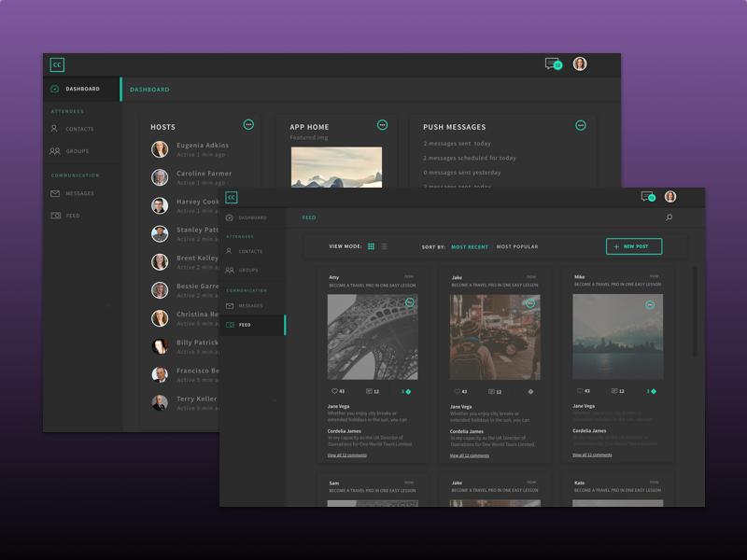
Task: Open the App Home card options menu
Action: click(x=382, y=124)
